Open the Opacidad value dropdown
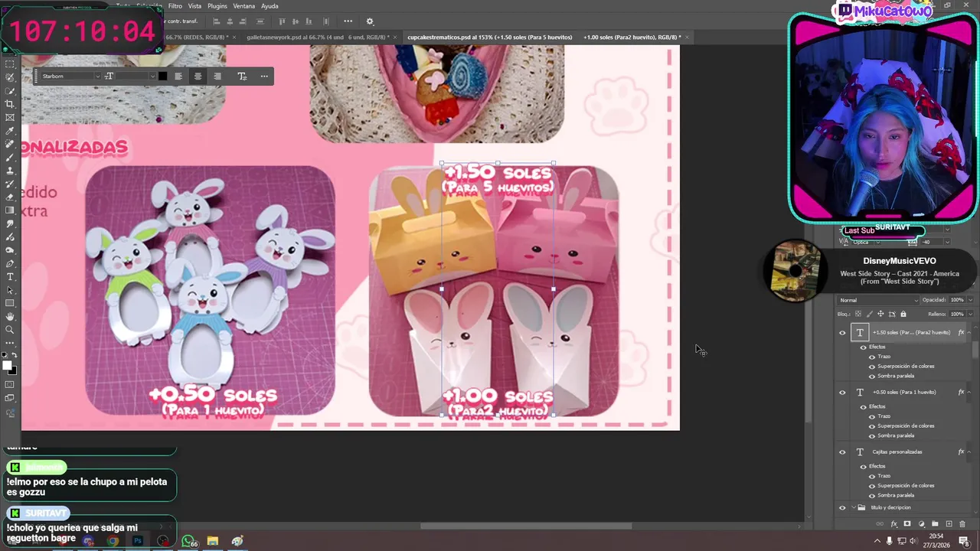This screenshot has height=551, width=980. 970,300
